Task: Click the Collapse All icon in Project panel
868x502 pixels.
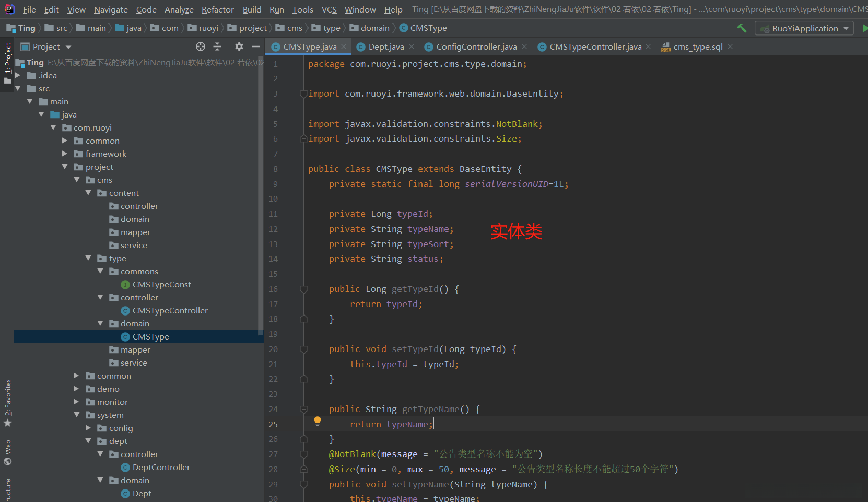Action: 217,47
